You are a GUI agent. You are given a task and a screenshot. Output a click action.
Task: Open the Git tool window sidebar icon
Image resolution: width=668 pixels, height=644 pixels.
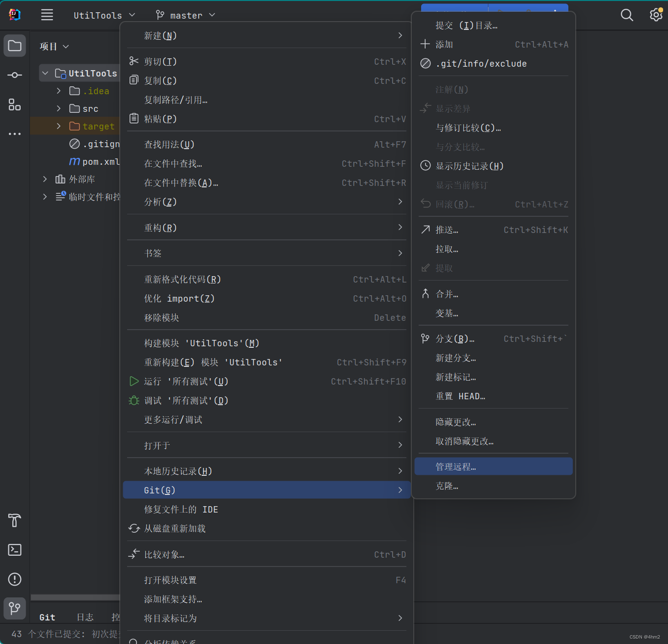coord(15,609)
